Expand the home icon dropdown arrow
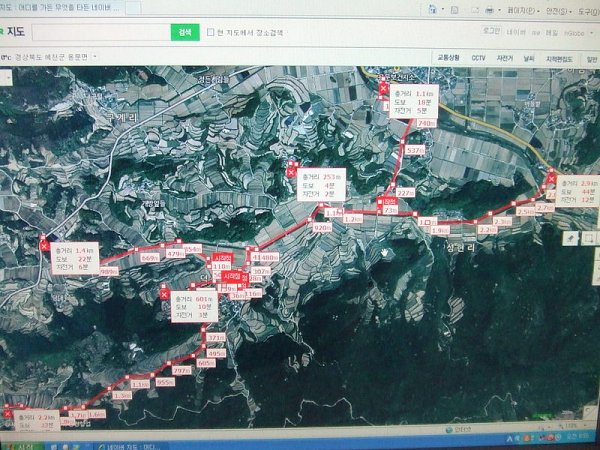 (443, 10)
